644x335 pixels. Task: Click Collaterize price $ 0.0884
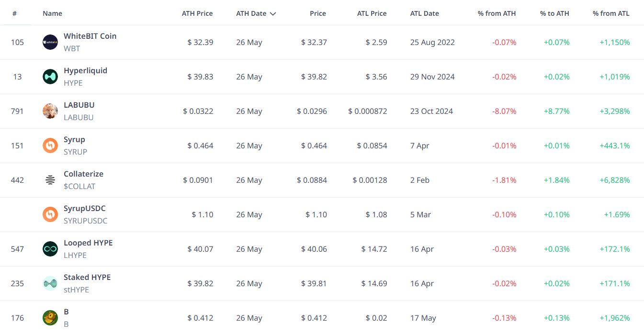[312, 180]
